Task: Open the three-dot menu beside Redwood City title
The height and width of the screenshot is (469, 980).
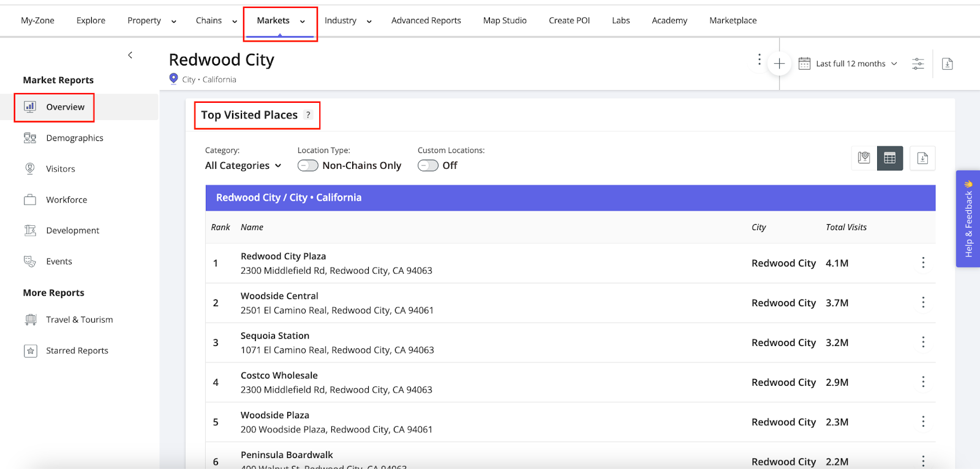Action: coord(759,59)
